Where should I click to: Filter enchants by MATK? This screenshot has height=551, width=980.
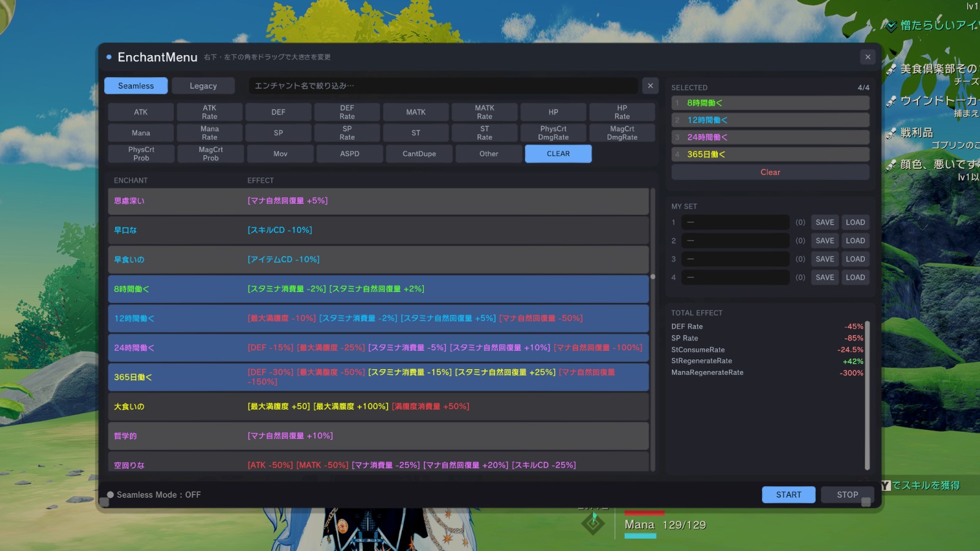click(416, 112)
